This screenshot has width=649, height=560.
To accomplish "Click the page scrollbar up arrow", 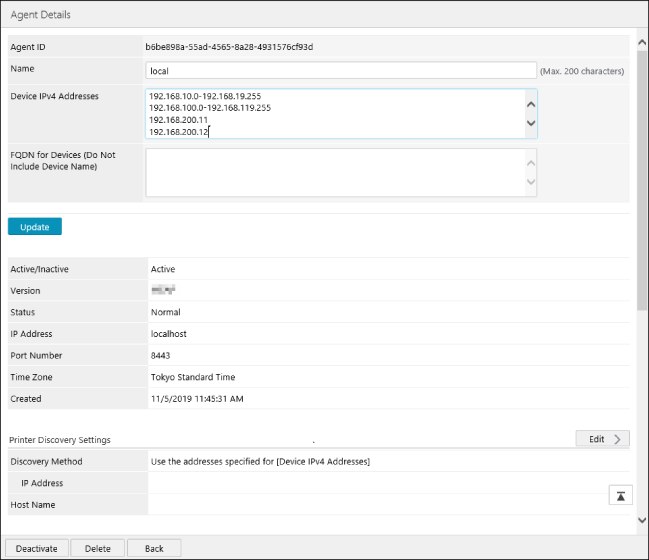I will (x=641, y=41).
